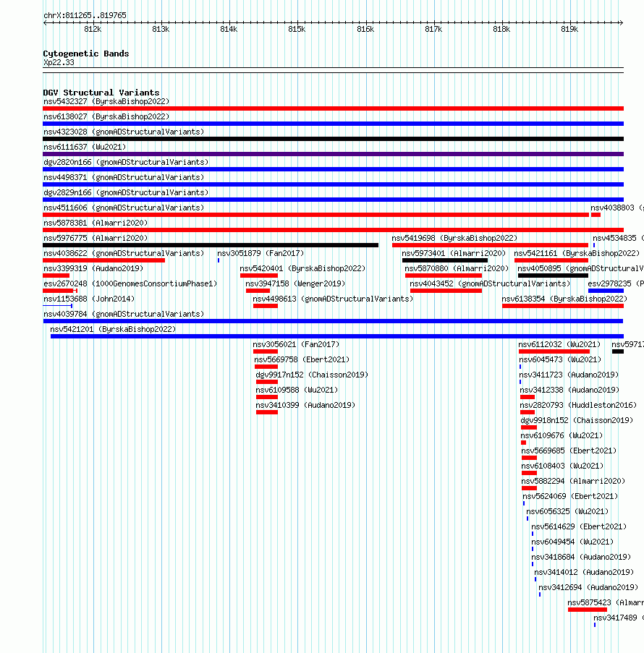Click nsv4511606 gnomAD variant label
644x653 pixels.
[124, 208]
